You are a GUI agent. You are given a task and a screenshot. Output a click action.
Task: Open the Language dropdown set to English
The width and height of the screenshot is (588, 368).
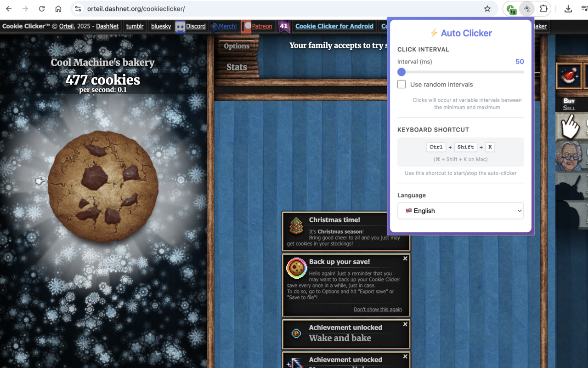tap(461, 211)
